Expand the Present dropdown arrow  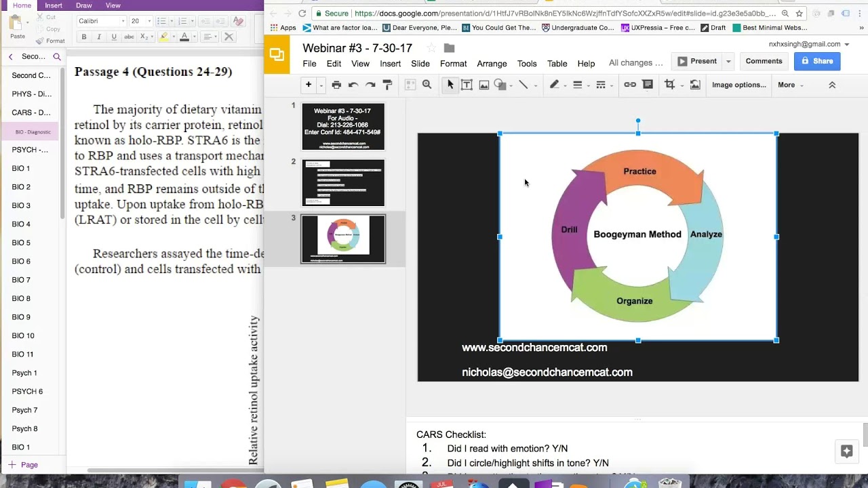click(x=728, y=61)
